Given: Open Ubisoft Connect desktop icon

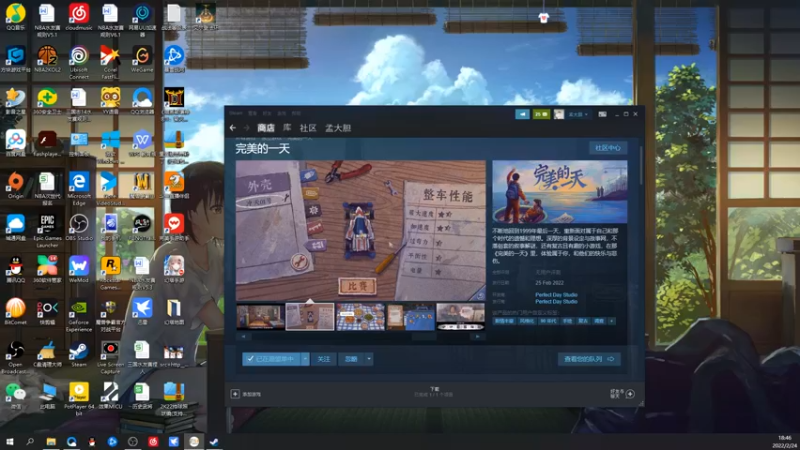Looking at the screenshot, I should (79, 62).
